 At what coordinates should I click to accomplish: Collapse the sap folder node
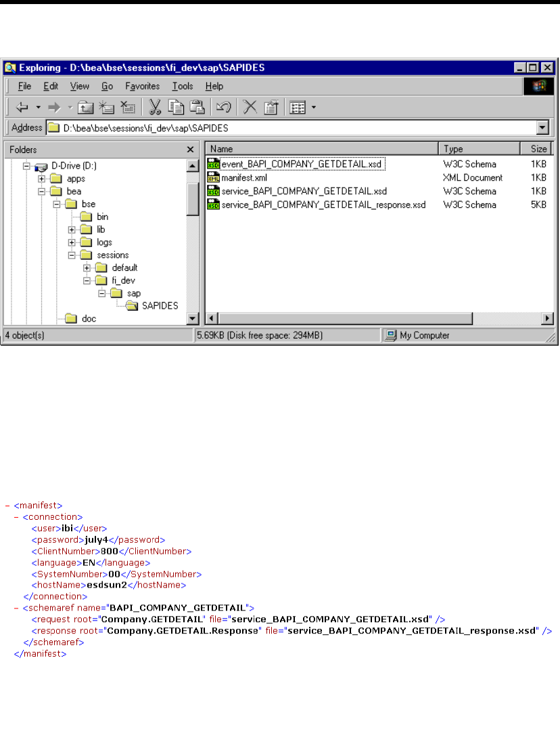[101, 293]
